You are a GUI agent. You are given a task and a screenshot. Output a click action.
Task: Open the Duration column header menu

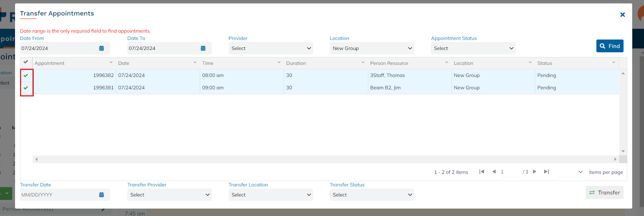(363, 63)
